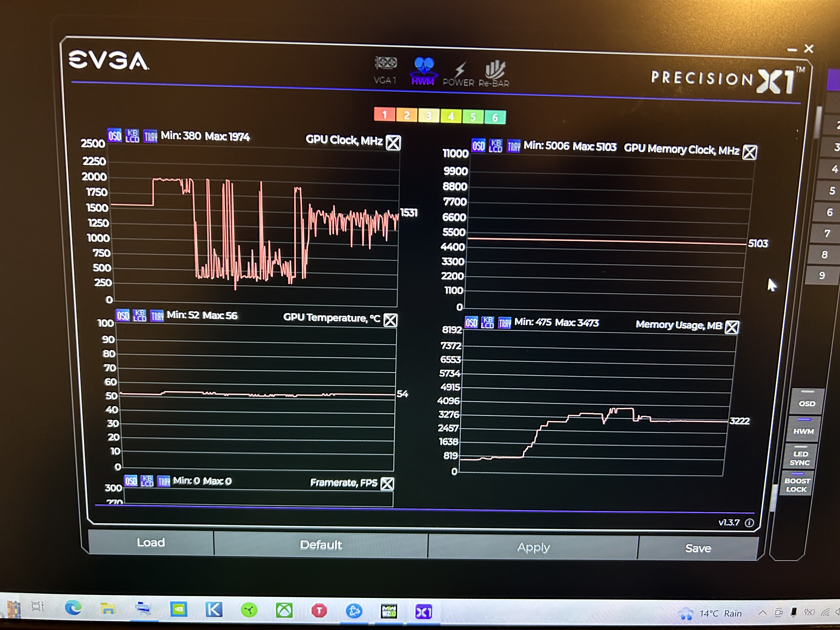Viewport: 840px width, 630px height.
Task: Open Task View from the taskbar
Action: 37,607
